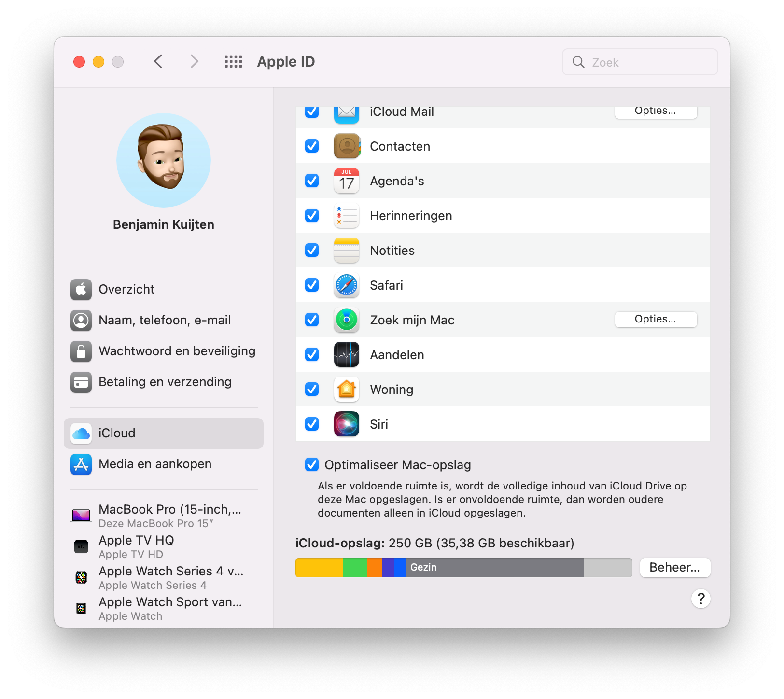Navigate back with the left chevron arrow
This screenshot has height=699, width=784.
coord(158,61)
